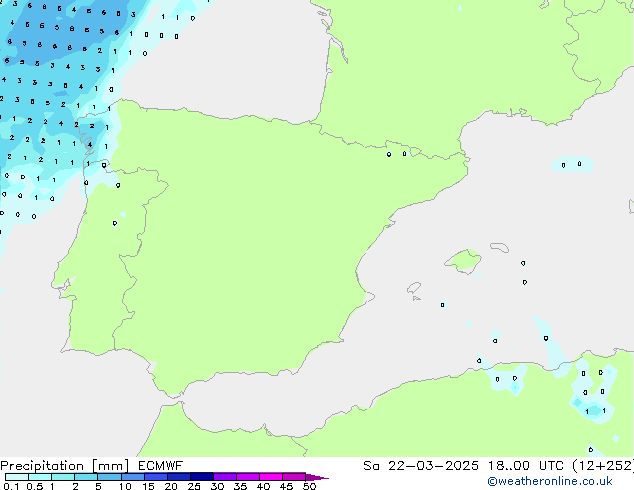Screen dimensions: 634x490
Task: Click the '10' legend scale label
Action: pos(125,486)
